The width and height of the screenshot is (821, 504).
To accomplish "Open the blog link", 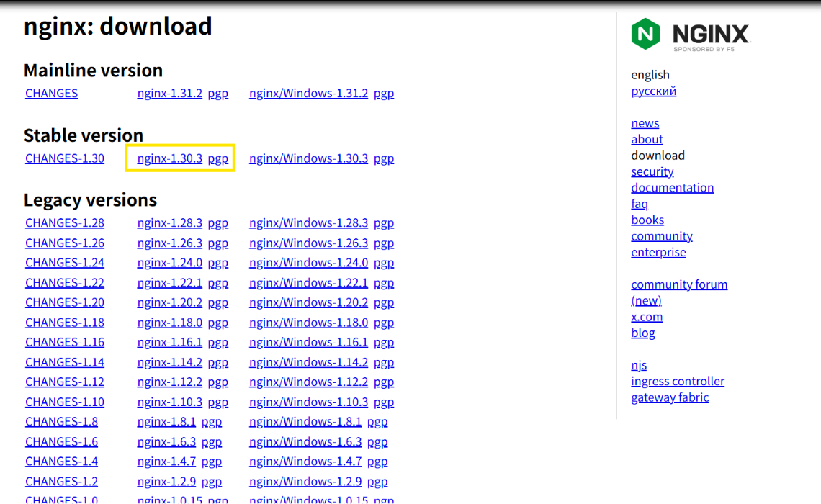I will (643, 333).
